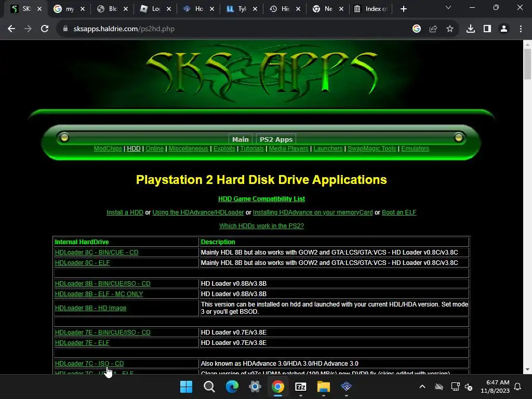
Task: Click the page vertical scrollbar thumb
Action: 527,64
